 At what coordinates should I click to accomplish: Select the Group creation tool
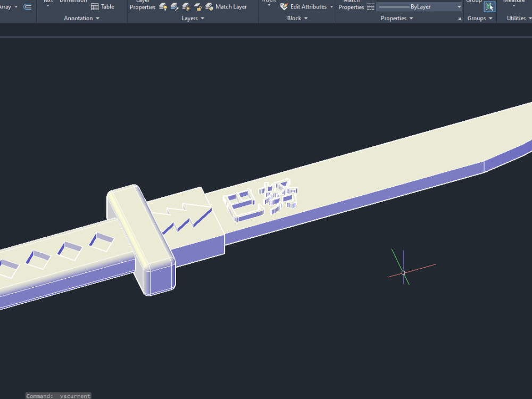[x=489, y=7]
